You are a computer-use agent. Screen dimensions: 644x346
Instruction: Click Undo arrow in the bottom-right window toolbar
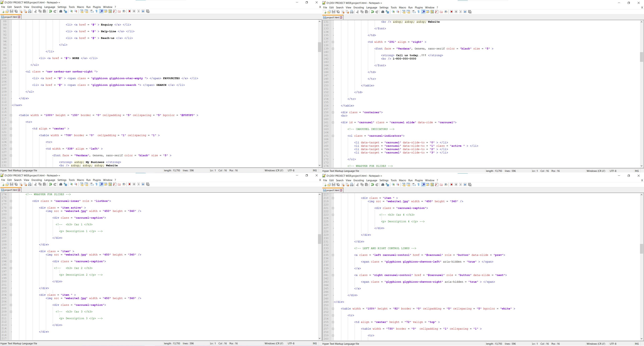[372, 185]
